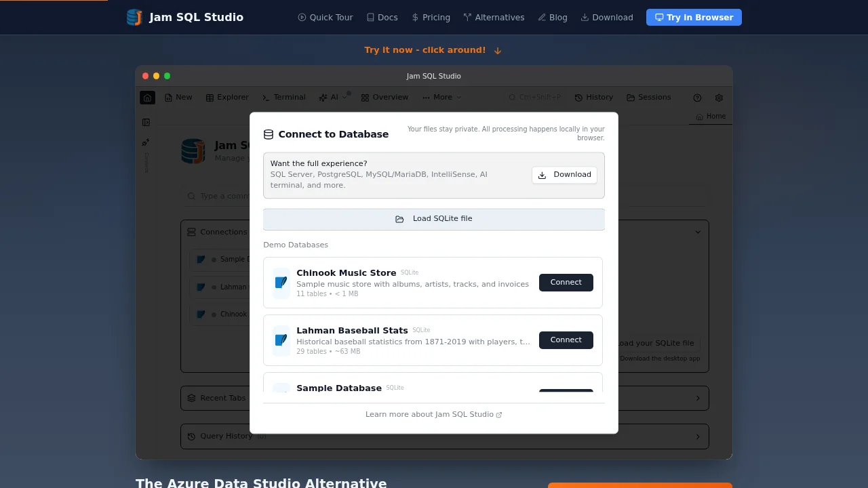Open settings gear icon in toolbar
Image resolution: width=868 pixels, height=488 pixels.
[x=719, y=98]
